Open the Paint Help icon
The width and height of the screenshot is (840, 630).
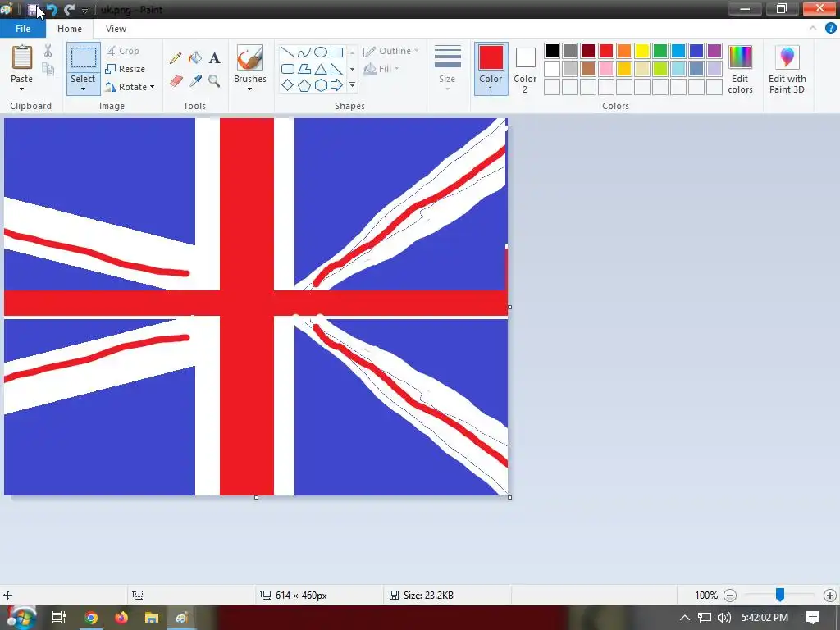(830, 29)
